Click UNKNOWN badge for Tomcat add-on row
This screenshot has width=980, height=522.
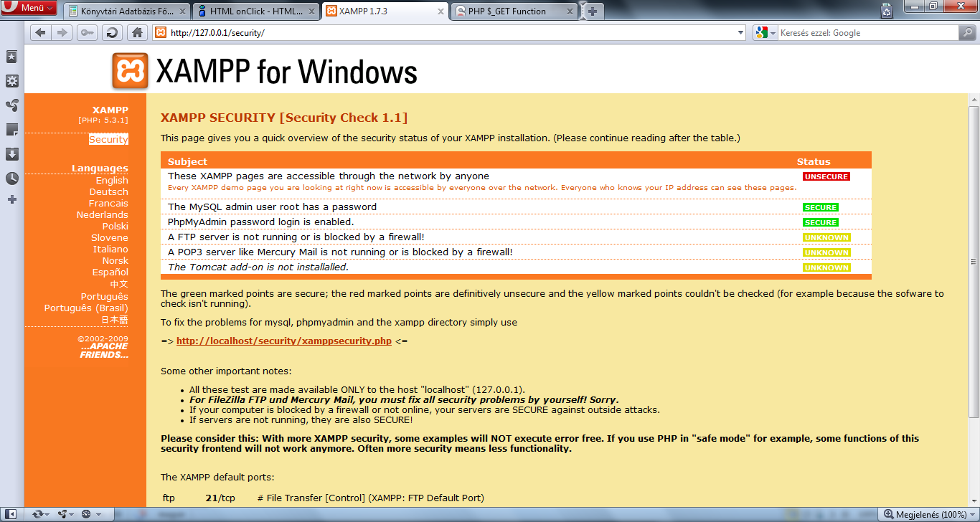pyautogui.click(x=826, y=267)
